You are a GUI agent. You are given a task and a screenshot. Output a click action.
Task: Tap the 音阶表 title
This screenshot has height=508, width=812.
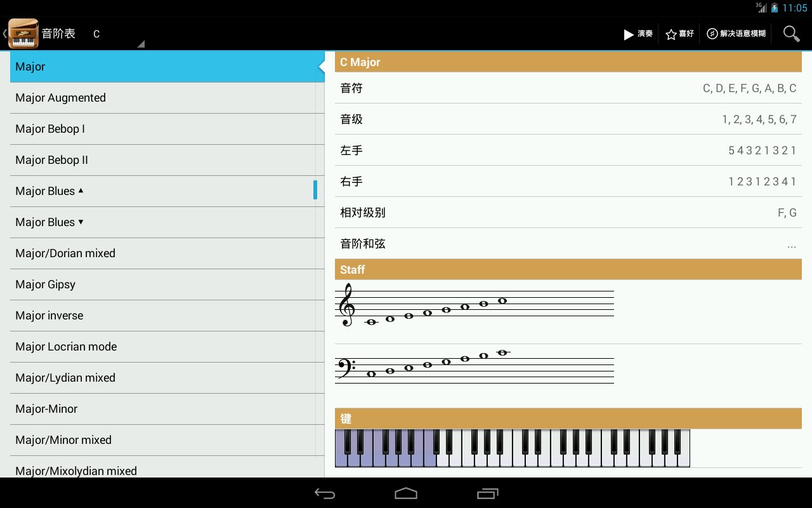pyautogui.click(x=58, y=34)
